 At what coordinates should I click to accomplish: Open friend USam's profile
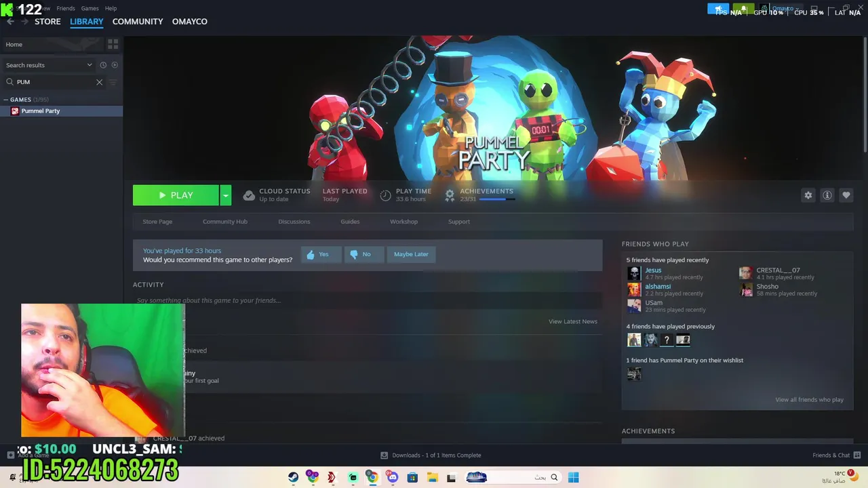pyautogui.click(x=654, y=302)
